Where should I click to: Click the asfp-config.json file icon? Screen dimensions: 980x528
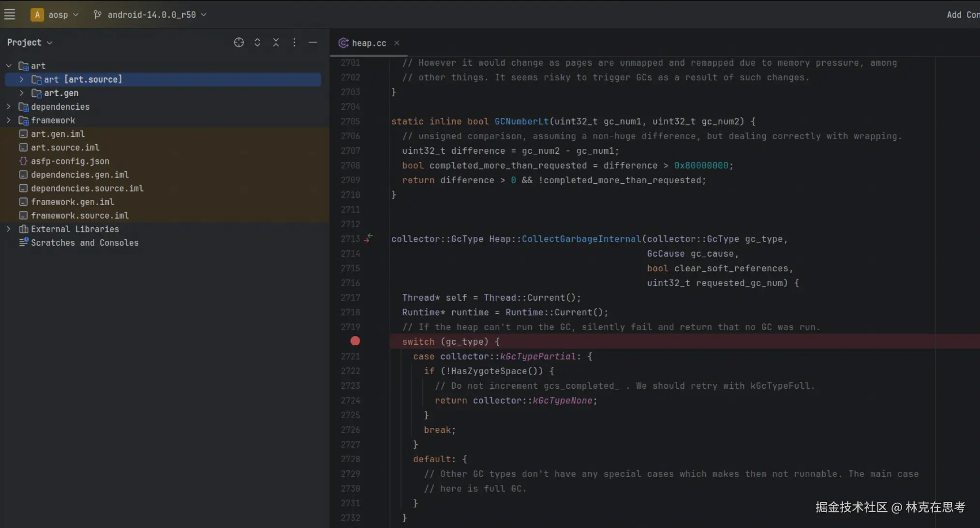(23, 161)
